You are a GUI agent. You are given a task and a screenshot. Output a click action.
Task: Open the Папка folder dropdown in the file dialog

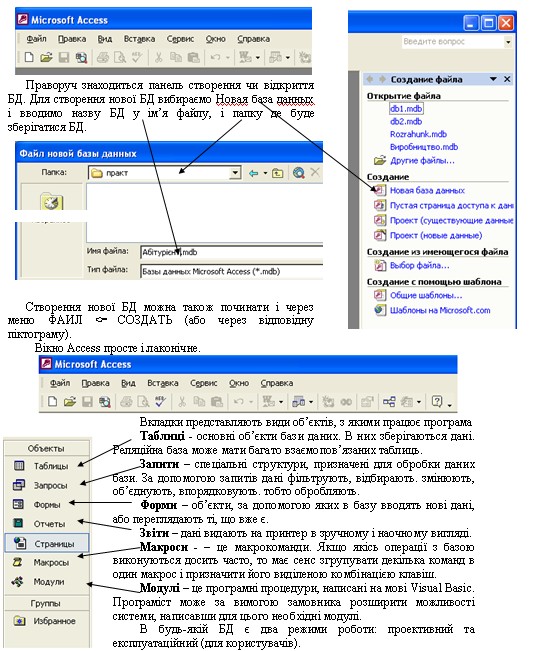235,173
